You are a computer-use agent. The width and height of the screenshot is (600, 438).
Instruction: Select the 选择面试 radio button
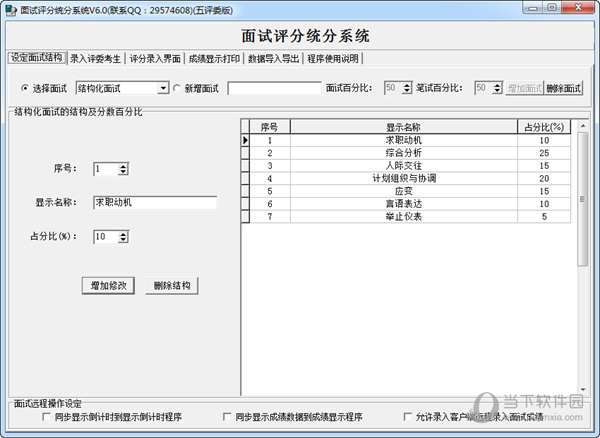tap(25, 88)
